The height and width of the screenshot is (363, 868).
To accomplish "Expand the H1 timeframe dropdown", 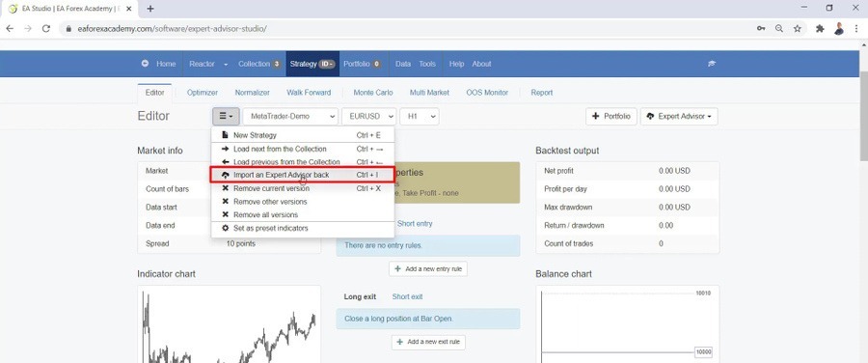I will pos(420,117).
